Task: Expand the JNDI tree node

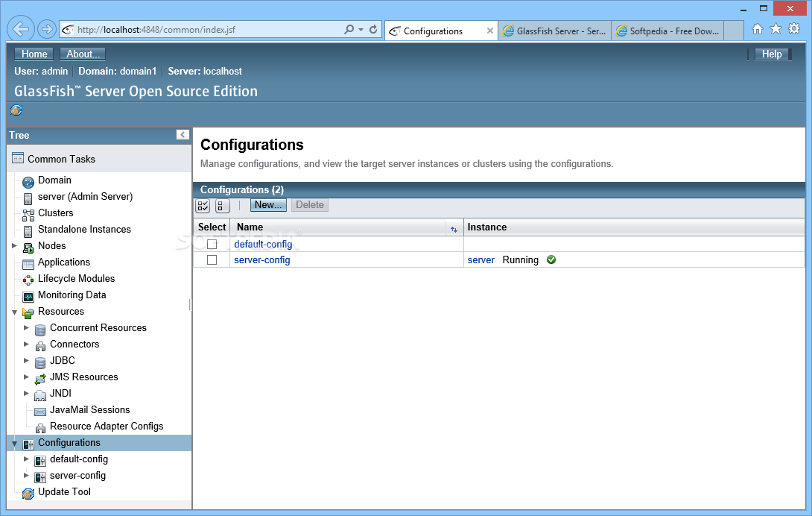Action: coord(26,394)
